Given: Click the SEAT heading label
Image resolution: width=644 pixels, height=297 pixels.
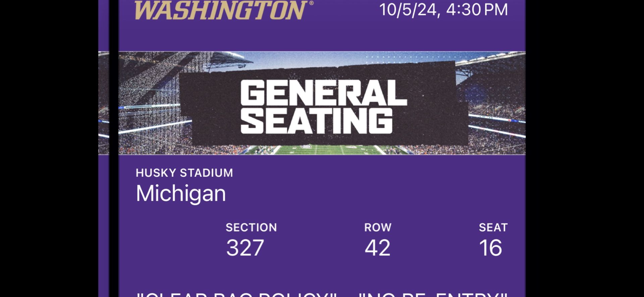Looking at the screenshot, I should (493, 228).
